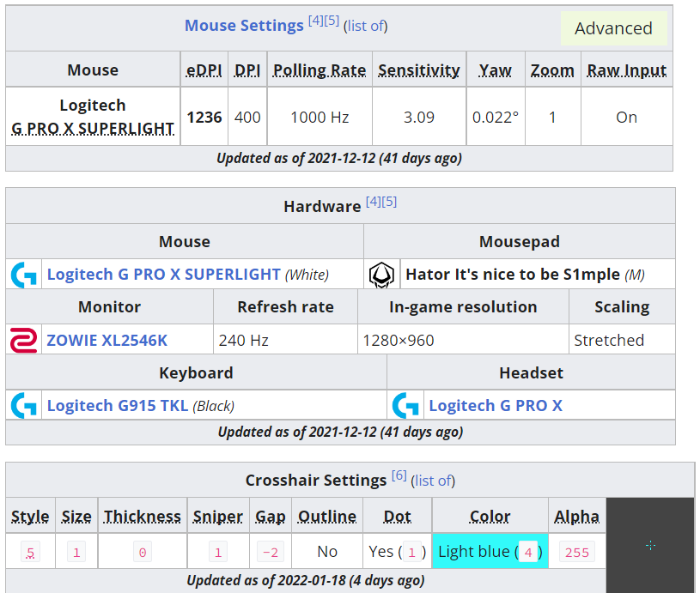Click reference [6] next to Crosshair Settings
The width and height of the screenshot is (700, 593).
click(399, 475)
